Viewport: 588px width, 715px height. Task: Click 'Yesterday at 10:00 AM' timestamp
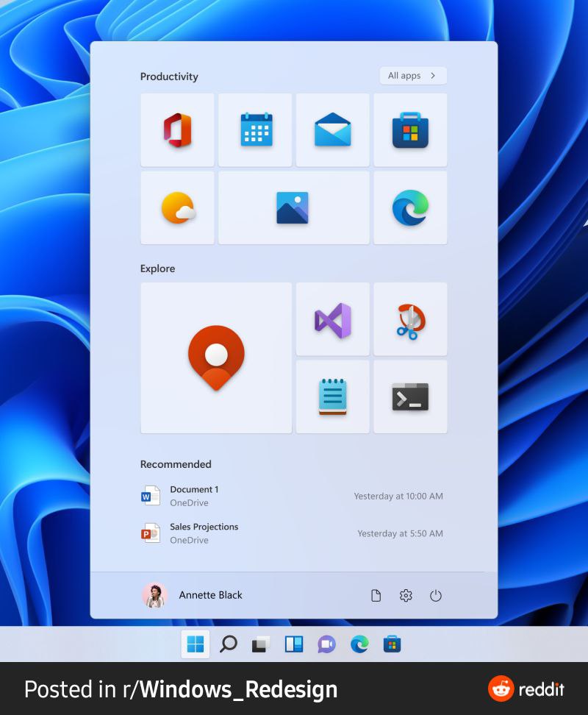point(398,496)
